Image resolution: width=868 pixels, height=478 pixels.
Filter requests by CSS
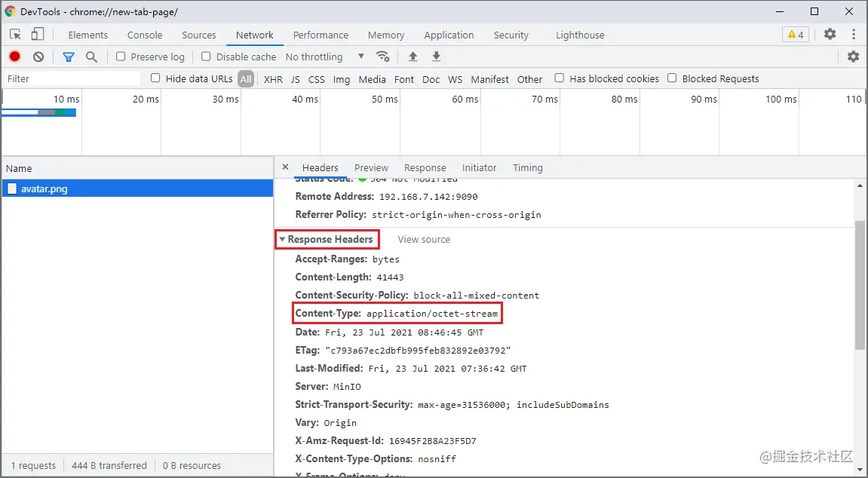tap(316, 79)
